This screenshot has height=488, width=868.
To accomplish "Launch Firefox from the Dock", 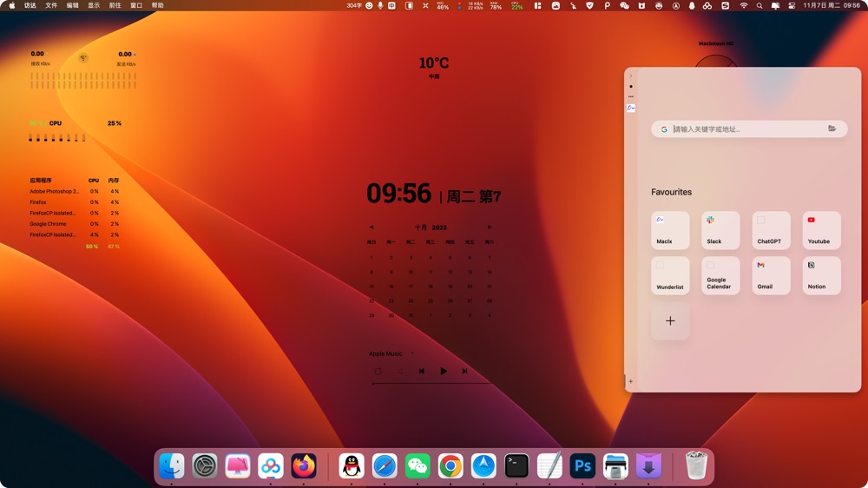I will [304, 465].
